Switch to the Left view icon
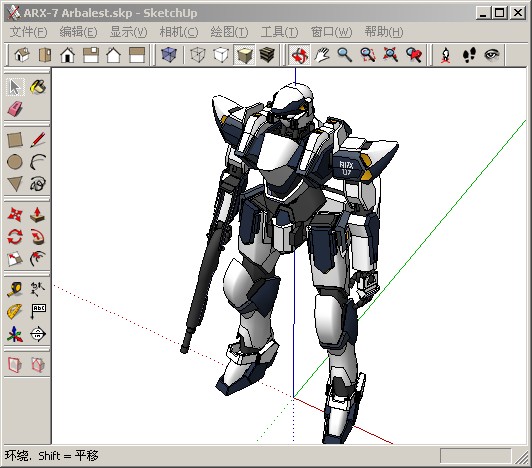The image size is (532, 468). 137,55
